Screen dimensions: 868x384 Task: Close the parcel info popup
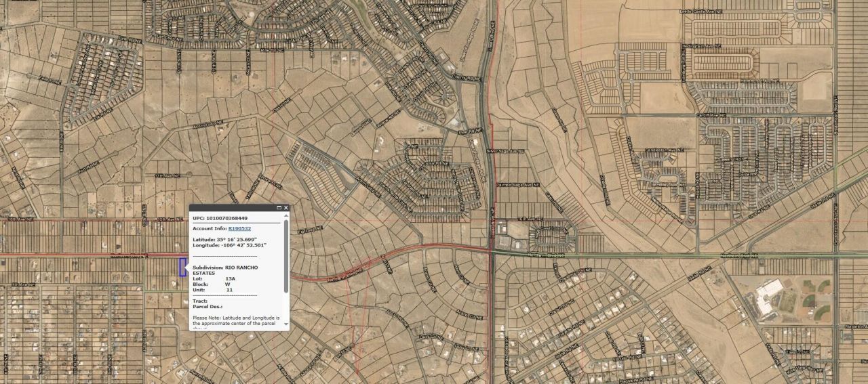pos(286,208)
